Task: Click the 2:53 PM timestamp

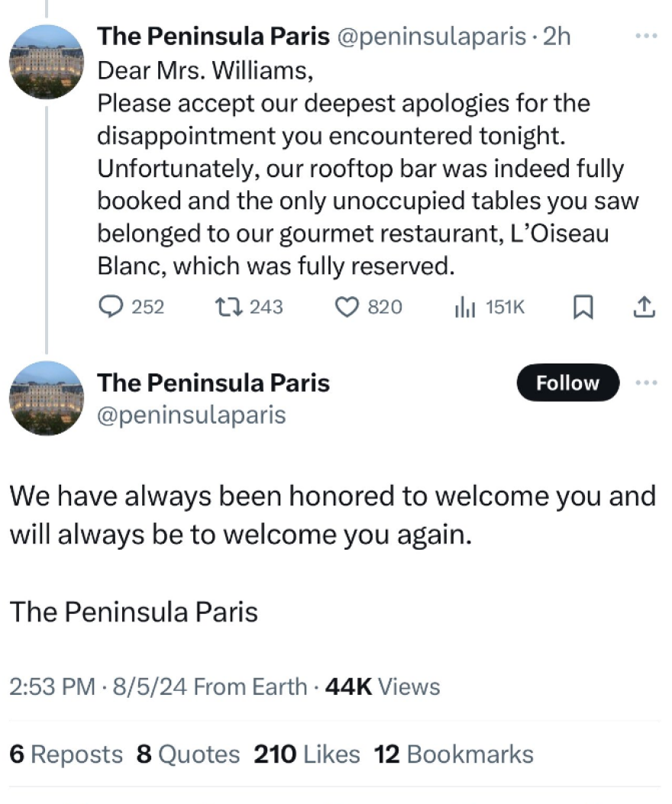Action: pyautogui.click(x=52, y=686)
